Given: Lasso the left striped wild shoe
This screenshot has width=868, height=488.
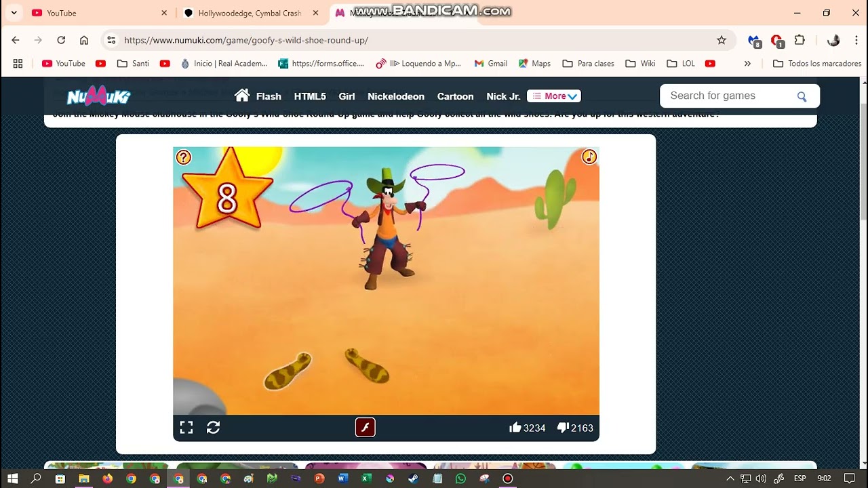Looking at the screenshot, I should (288, 371).
